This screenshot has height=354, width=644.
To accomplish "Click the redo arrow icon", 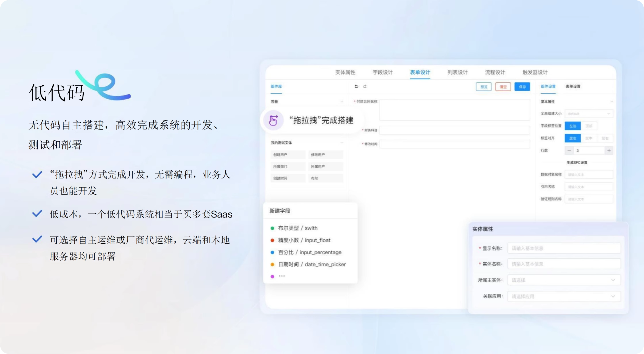I will (365, 86).
